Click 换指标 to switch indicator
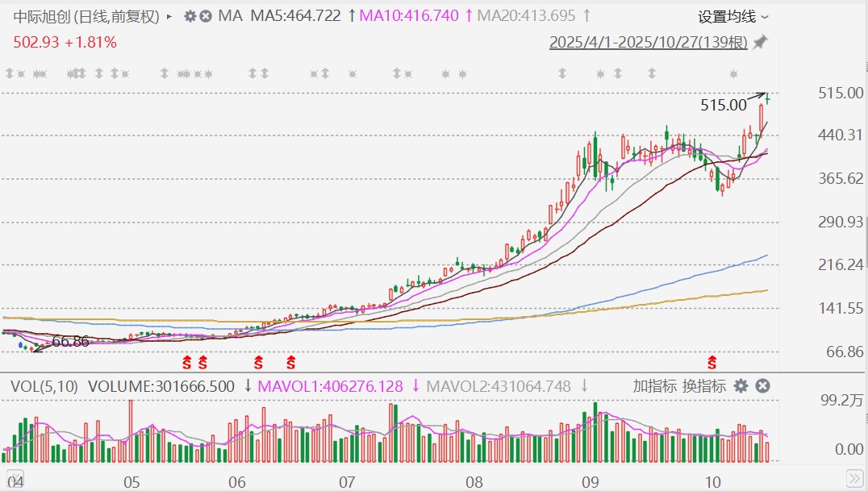This screenshot has width=868, height=491. [704, 386]
